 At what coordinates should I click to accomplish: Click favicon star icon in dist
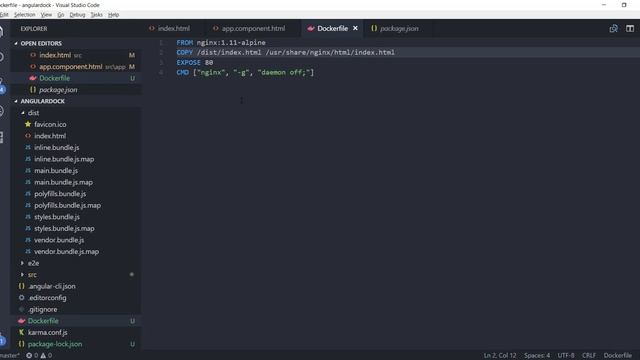click(28, 124)
